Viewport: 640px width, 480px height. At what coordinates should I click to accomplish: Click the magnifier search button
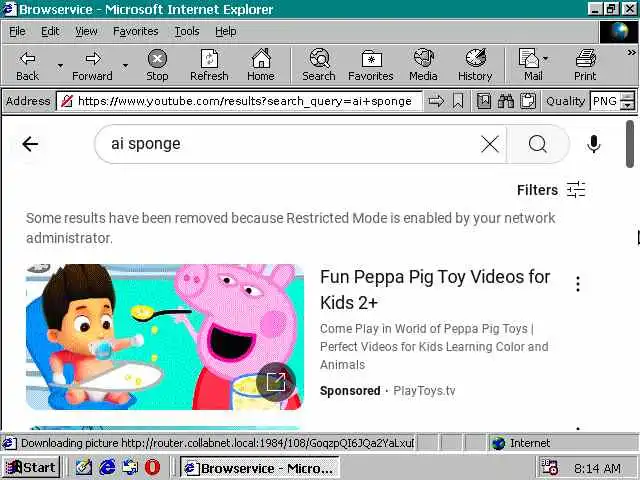[538, 144]
